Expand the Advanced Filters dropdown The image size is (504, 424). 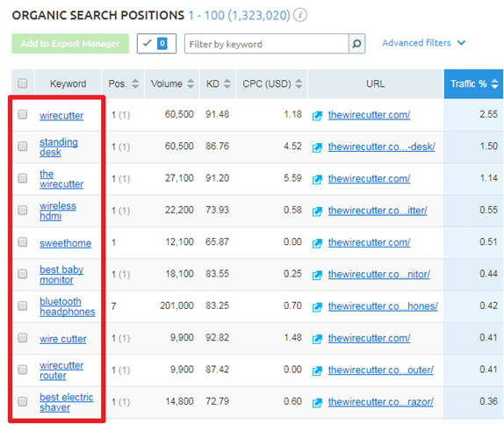[423, 43]
